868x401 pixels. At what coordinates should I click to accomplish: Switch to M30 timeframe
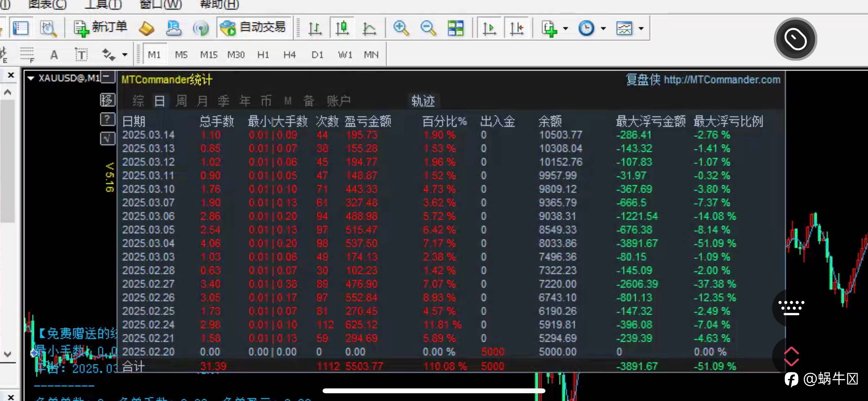pos(236,55)
